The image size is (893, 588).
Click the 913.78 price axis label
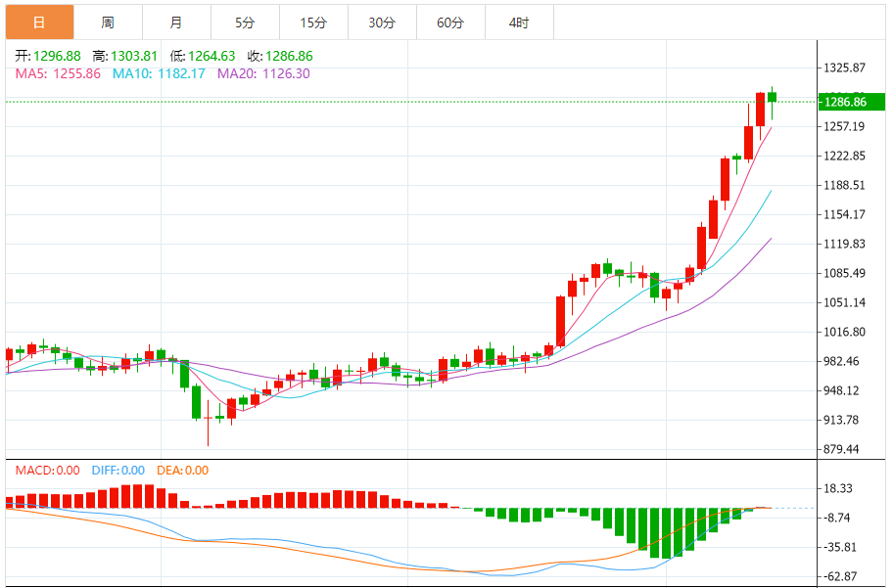[x=842, y=420]
